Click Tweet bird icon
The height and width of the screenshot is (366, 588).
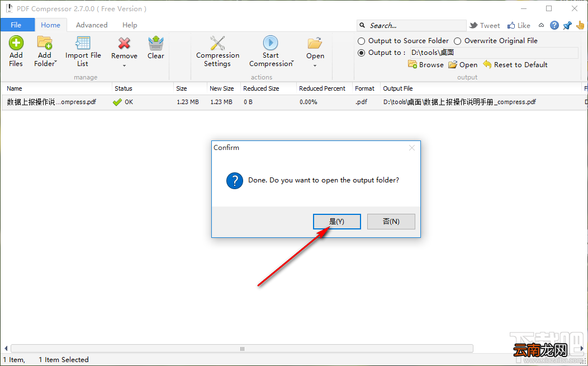(x=473, y=25)
